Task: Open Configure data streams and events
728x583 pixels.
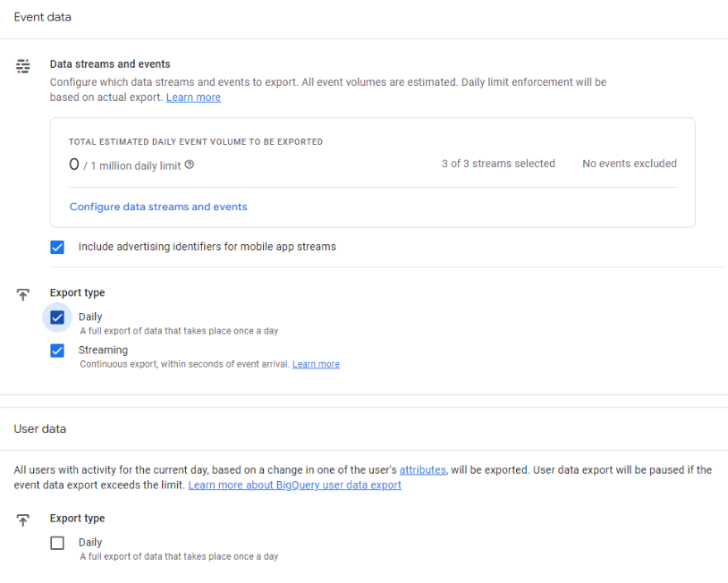Action: point(158,207)
